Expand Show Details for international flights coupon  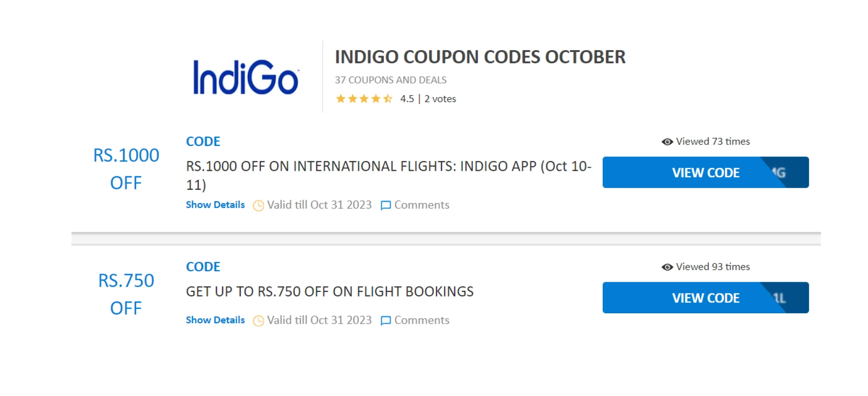pos(215,205)
